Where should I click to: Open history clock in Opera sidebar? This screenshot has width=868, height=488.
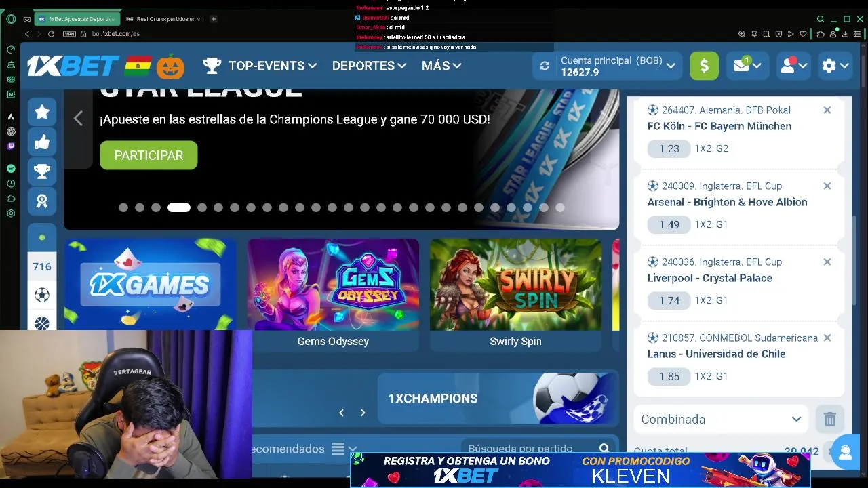tap(11, 184)
